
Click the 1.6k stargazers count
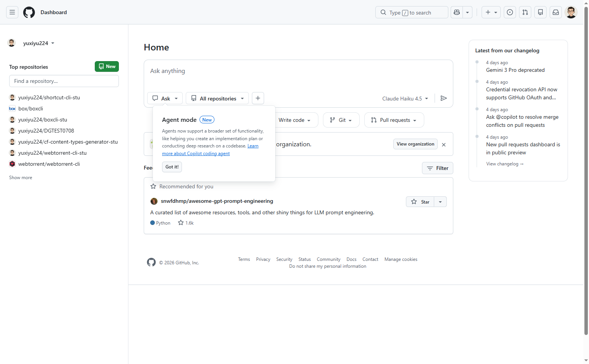coord(186,223)
